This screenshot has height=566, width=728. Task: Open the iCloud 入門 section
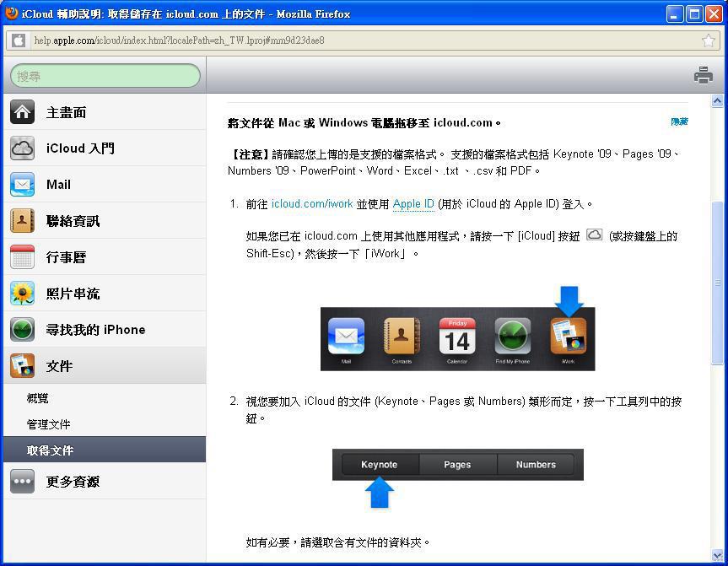105,148
